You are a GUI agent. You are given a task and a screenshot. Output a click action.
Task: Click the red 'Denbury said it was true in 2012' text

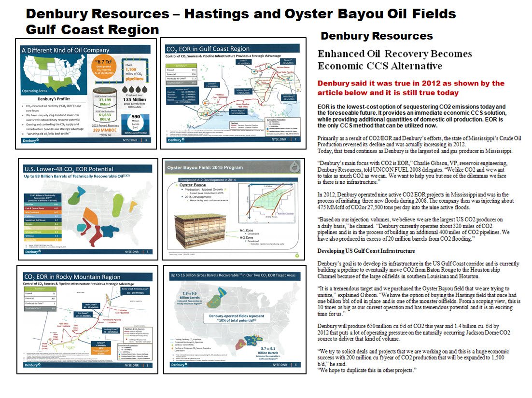coord(411,88)
